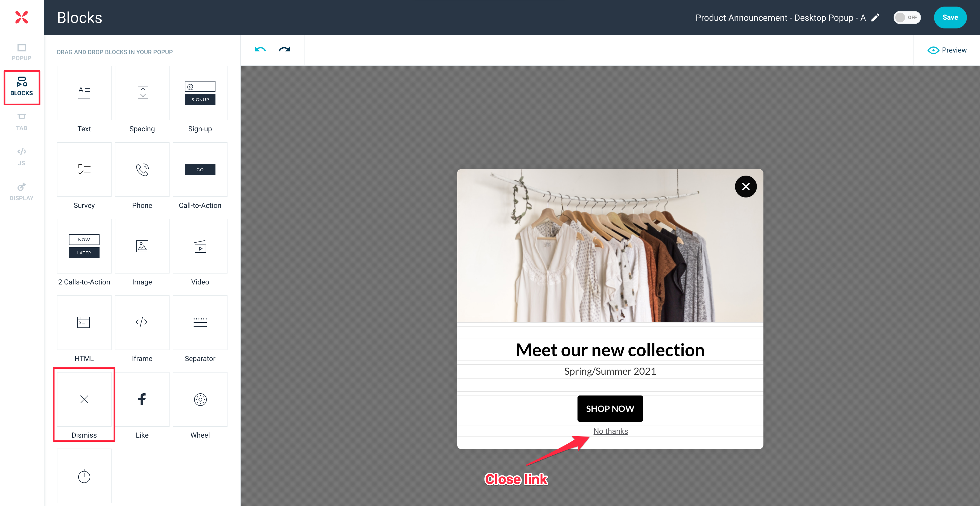The image size is (980, 506).
Task: Open the Tab sidebar section
Action: pos(22,122)
